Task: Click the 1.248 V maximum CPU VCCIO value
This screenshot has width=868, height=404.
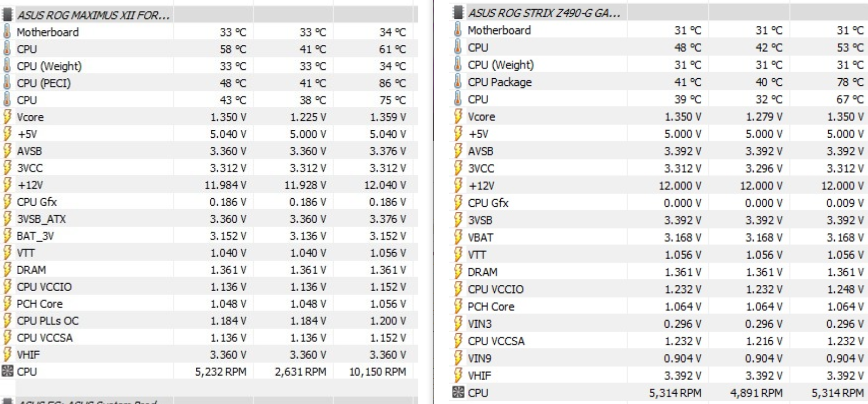Action: (845, 289)
